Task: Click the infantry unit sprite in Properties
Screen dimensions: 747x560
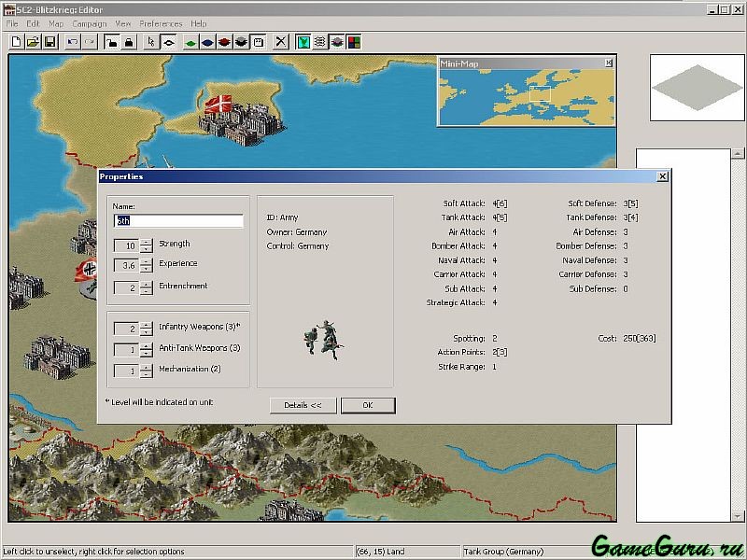Action: (x=323, y=340)
